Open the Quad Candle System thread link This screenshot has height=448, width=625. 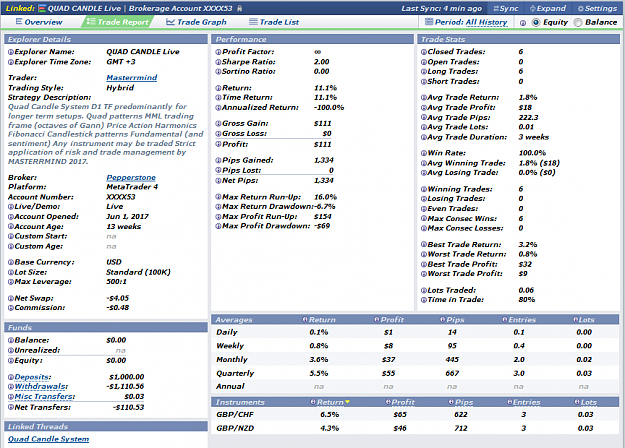(48, 439)
